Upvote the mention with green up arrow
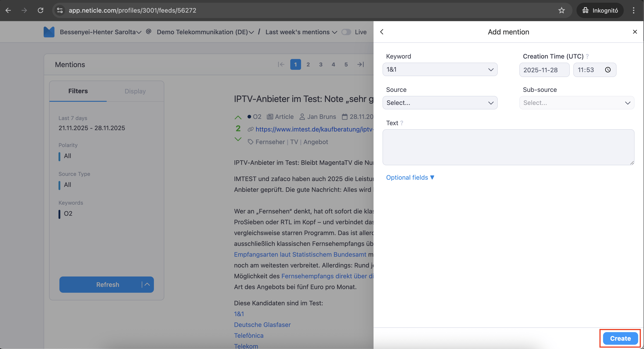The image size is (644, 349). coord(238,117)
